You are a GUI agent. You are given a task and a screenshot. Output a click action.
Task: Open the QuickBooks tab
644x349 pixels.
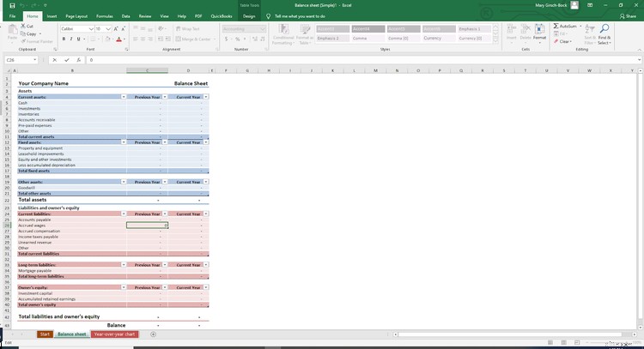[x=222, y=16]
